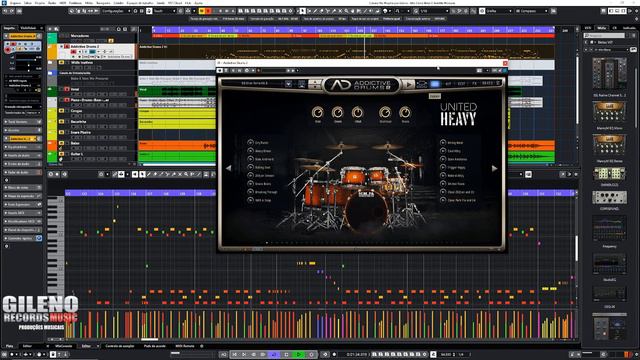The height and width of the screenshot is (360, 640).
Task: Toggle plugin bypass button in Addictive Drums window header
Action: point(220,71)
